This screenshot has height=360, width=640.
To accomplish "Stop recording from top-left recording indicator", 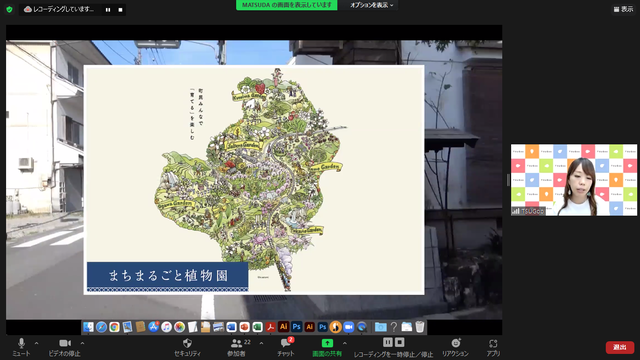I will click(120, 10).
